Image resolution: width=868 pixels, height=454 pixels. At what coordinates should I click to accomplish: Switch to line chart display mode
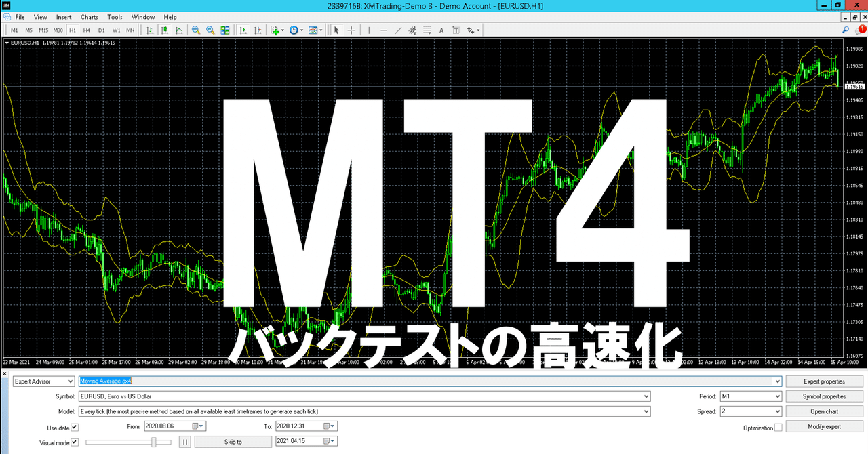point(178,30)
